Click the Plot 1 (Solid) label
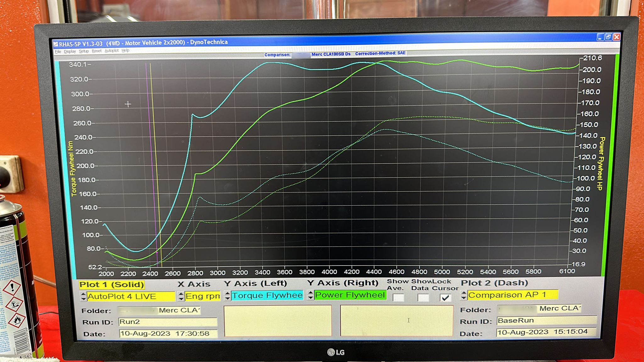Image resolution: width=644 pixels, height=362 pixels. [x=111, y=285]
